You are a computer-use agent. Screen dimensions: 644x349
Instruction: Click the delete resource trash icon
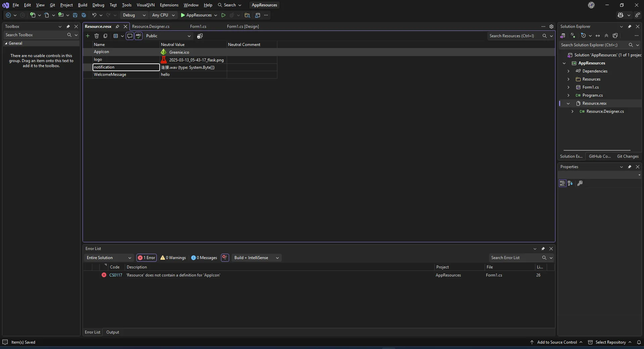coord(97,36)
